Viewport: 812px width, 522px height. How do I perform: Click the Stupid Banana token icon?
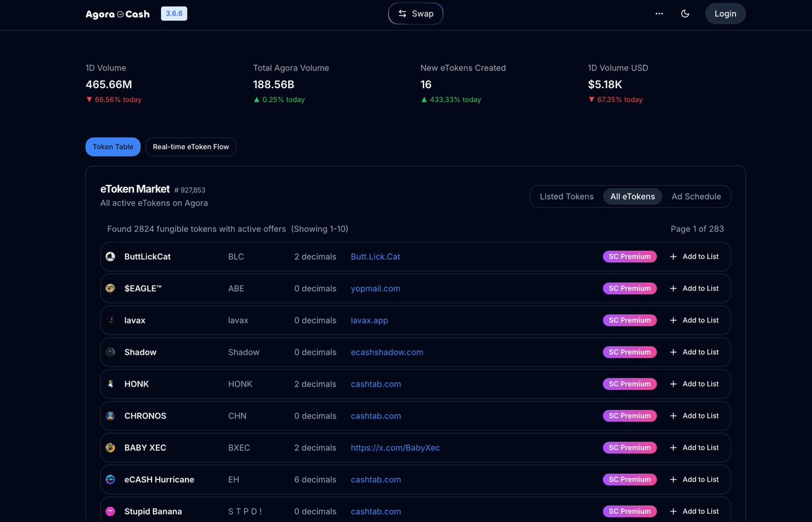pos(110,511)
